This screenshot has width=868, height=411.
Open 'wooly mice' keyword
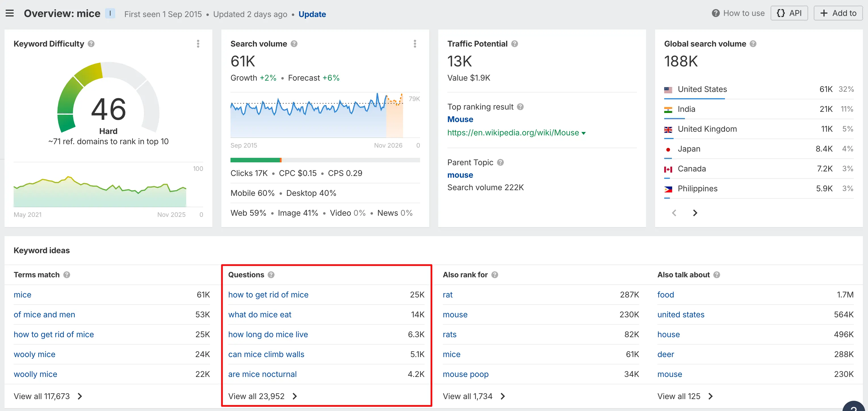(34, 355)
